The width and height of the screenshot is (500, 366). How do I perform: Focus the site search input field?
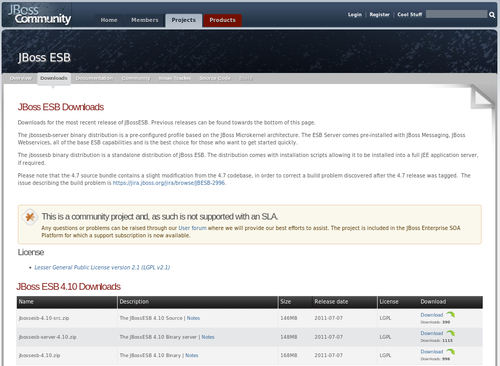[x=456, y=14]
